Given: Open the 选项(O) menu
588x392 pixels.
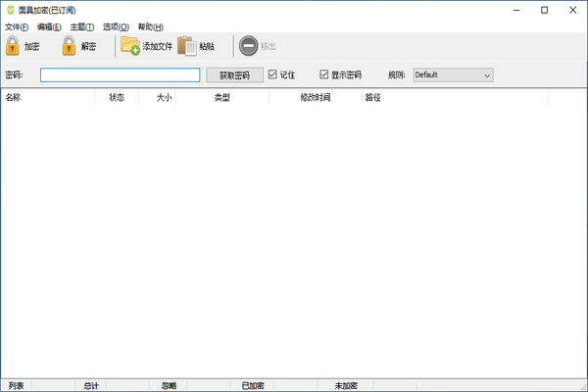Looking at the screenshot, I should (116, 27).
